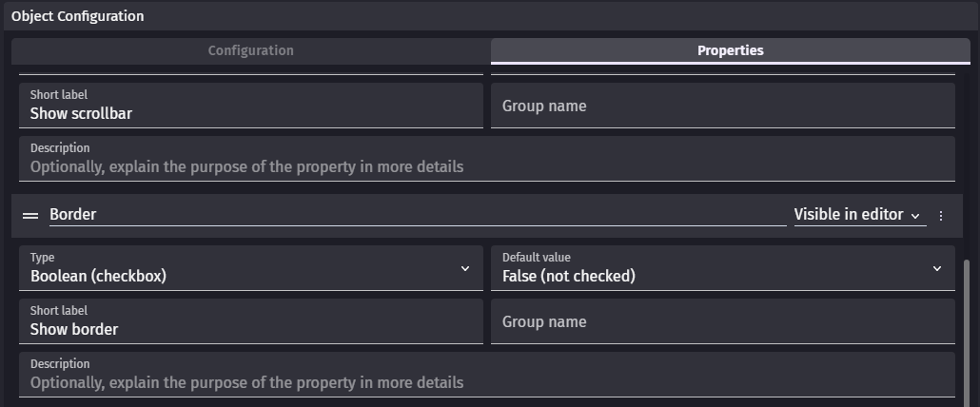Click the small chevron next to Visible in editor
This screenshot has height=407, width=980.
(915, 216)
